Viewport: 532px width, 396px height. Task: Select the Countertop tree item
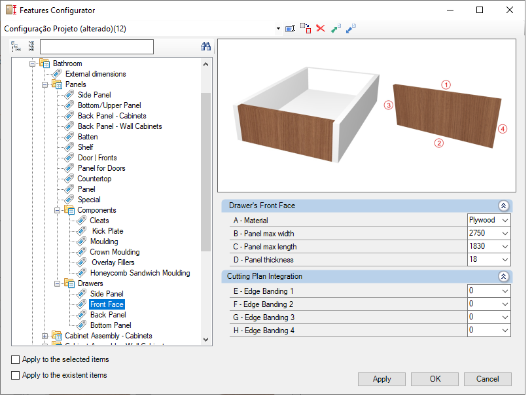(94, 179)
